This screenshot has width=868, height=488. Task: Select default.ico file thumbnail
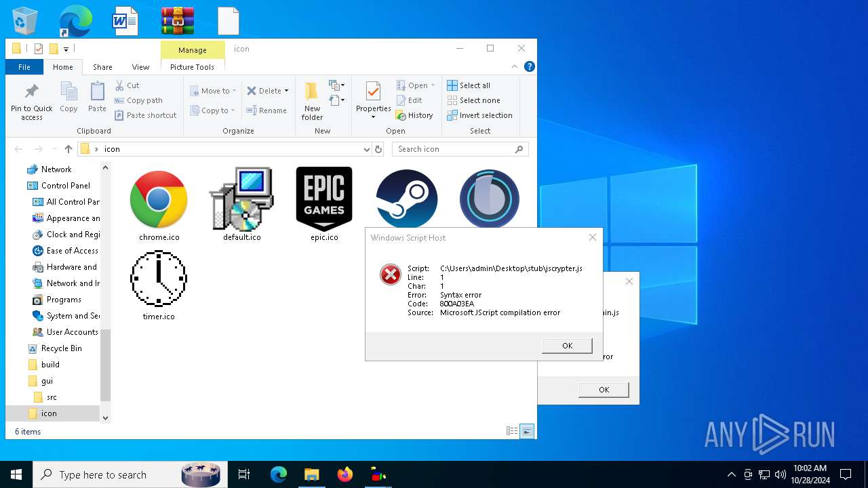242,199
